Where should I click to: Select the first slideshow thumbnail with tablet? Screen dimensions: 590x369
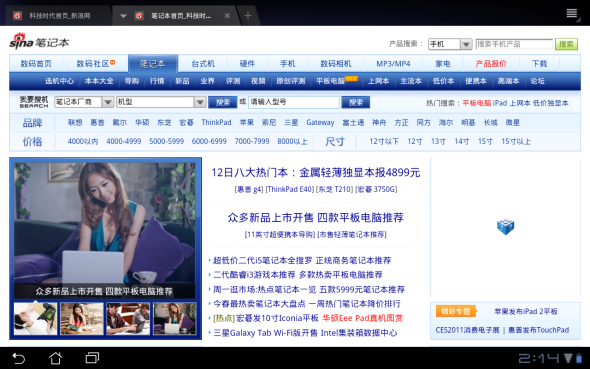coord(35,319)
